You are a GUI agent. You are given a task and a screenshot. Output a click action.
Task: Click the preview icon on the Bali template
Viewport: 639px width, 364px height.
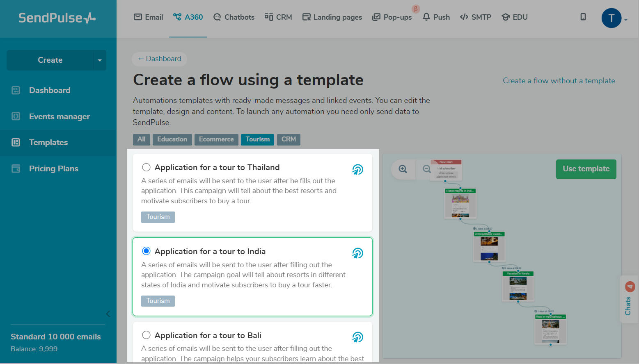(357, 337)
